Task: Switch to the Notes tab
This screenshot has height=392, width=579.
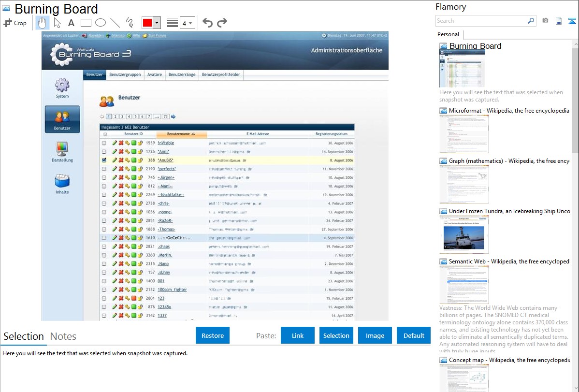Action: point(63,336)
